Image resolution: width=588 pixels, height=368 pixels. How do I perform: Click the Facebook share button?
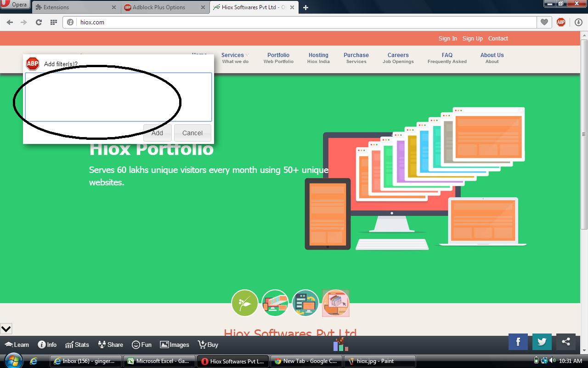[x=518, y=341]
